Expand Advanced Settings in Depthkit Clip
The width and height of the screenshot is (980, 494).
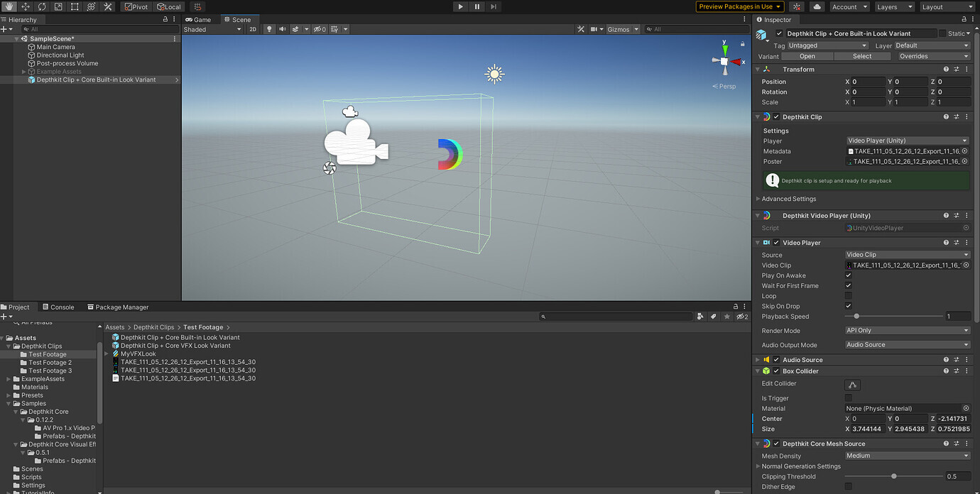coord(788,199)
